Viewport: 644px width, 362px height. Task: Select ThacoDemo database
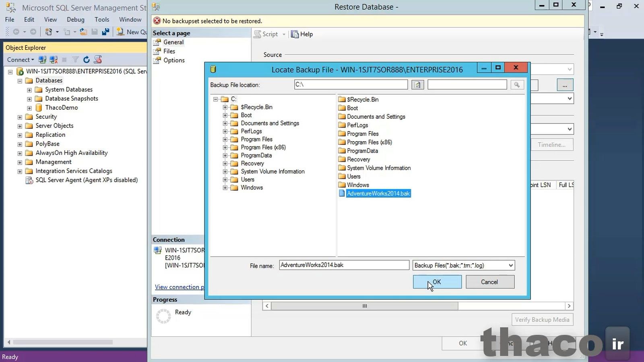pyautogui.click(x=61, y=107)
